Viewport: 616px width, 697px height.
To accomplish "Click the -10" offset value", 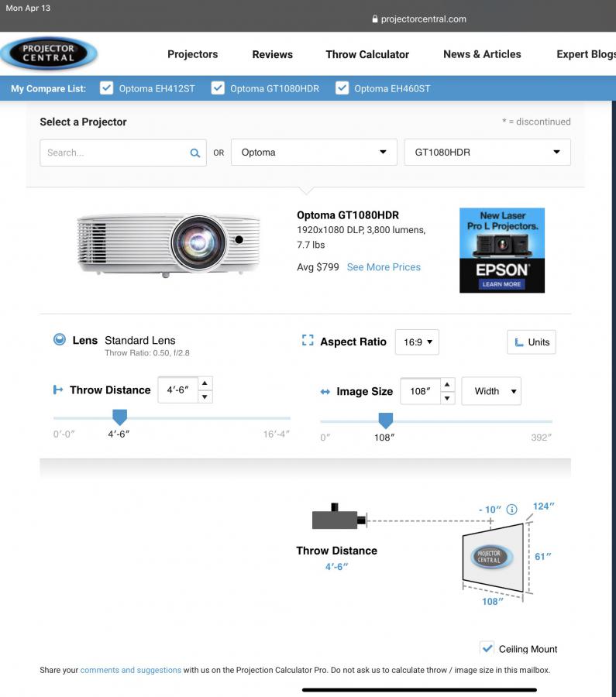I will (x=490, y=510).
